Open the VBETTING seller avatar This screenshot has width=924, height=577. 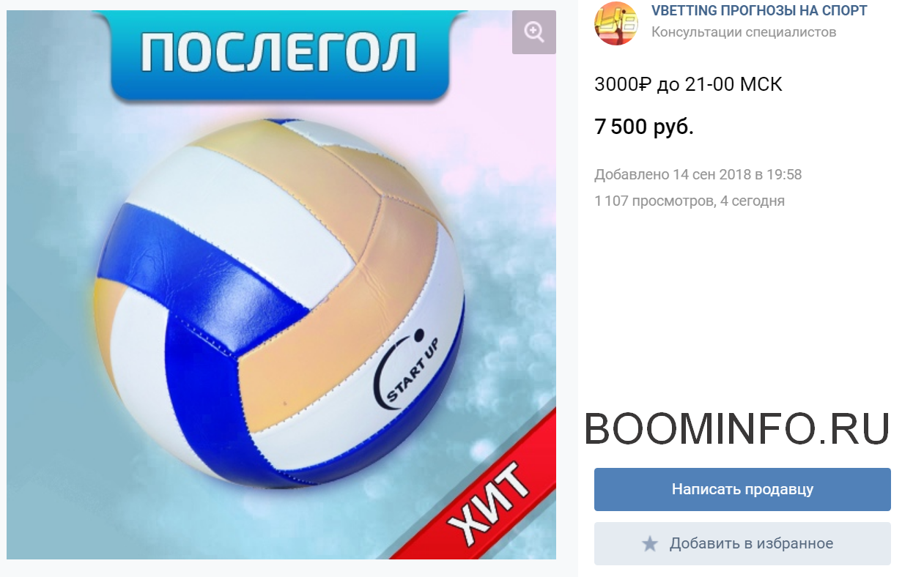(x=616, y=23)
